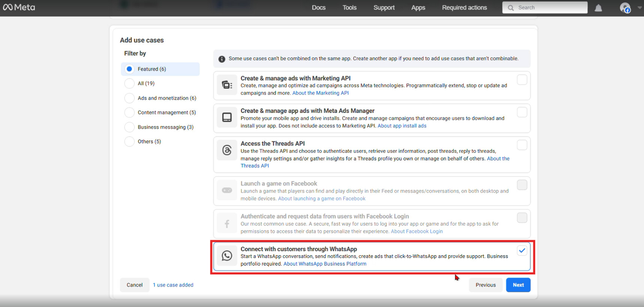Click the Next button
The width and height of the screenshot is (644, 307).
click(518, 285)
